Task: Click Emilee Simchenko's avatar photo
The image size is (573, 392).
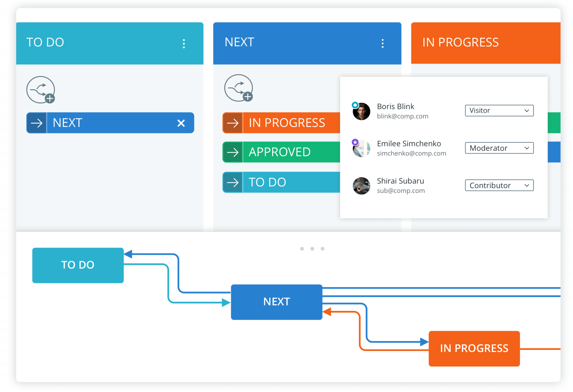Action: click(361, 148)
